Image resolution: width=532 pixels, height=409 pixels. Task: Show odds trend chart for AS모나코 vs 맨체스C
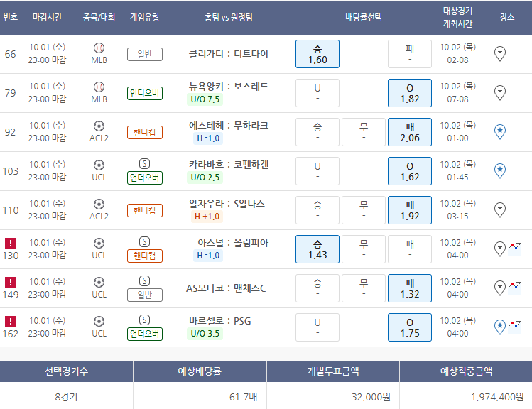tap(515, 288)
